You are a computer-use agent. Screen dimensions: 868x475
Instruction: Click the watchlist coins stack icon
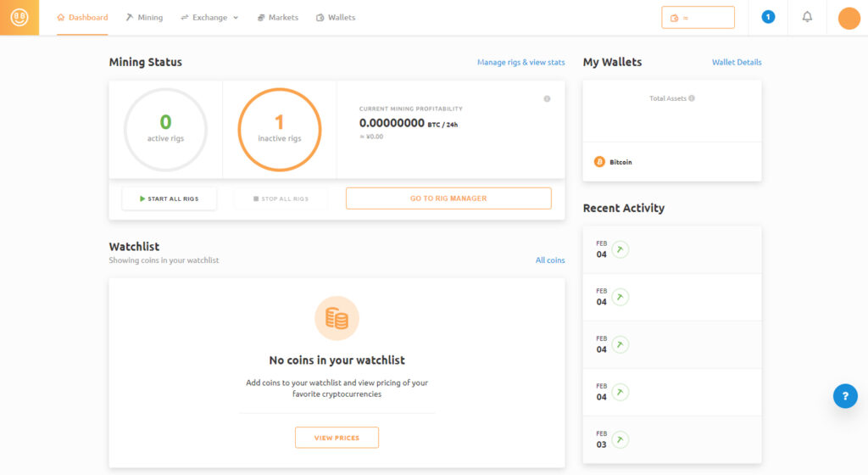[x=337, y=318]
